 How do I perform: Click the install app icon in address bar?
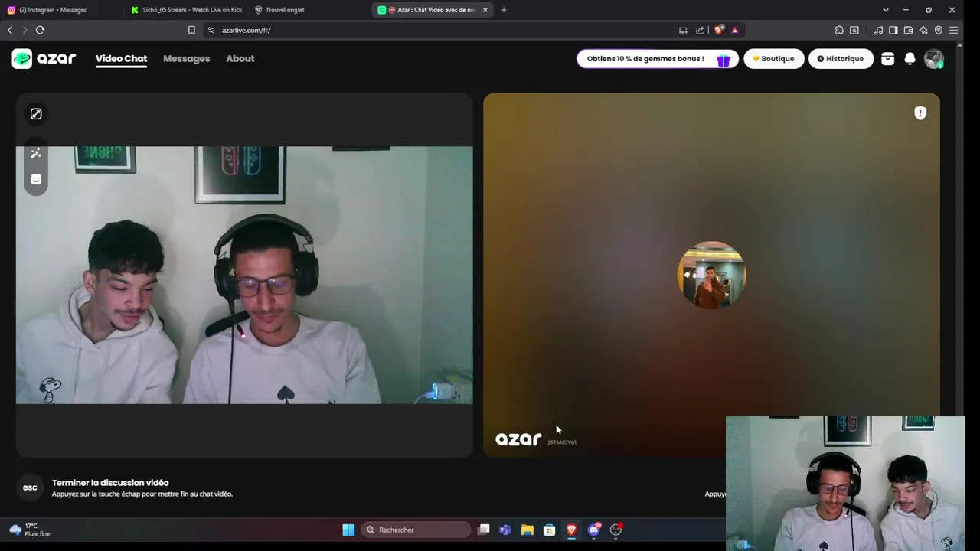tap(683, 30)
